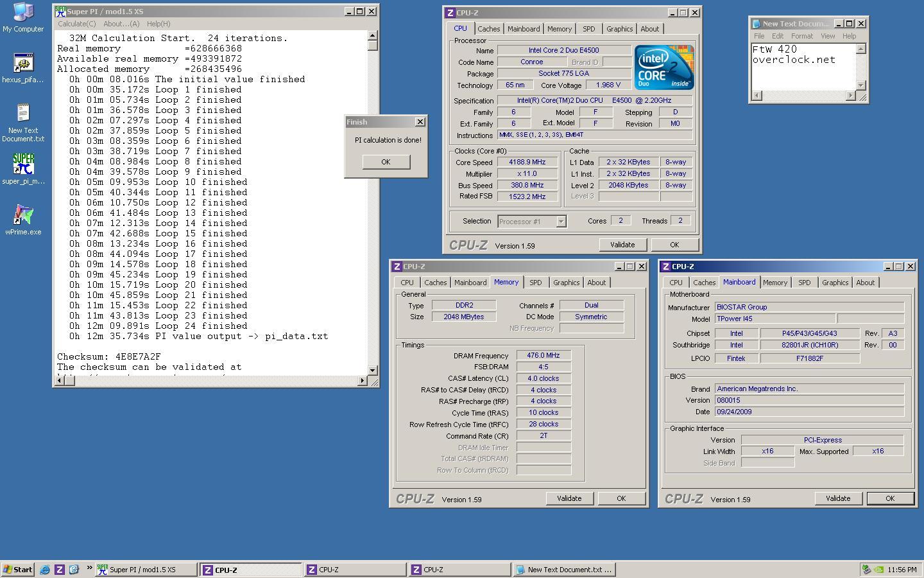The image size is (924, 578).
Task: Open Edit menu in Notepad
Action: (x=778, y=36)
